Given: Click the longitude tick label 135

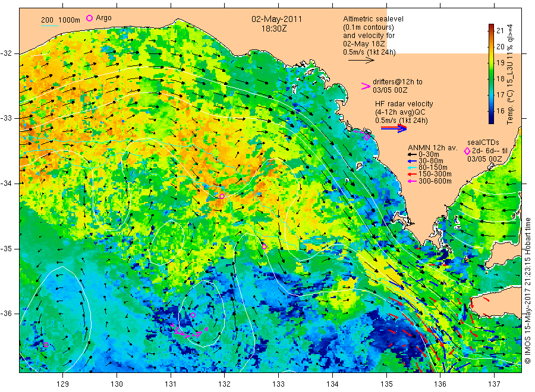Looking at the screenshot, I should (386, 384).
